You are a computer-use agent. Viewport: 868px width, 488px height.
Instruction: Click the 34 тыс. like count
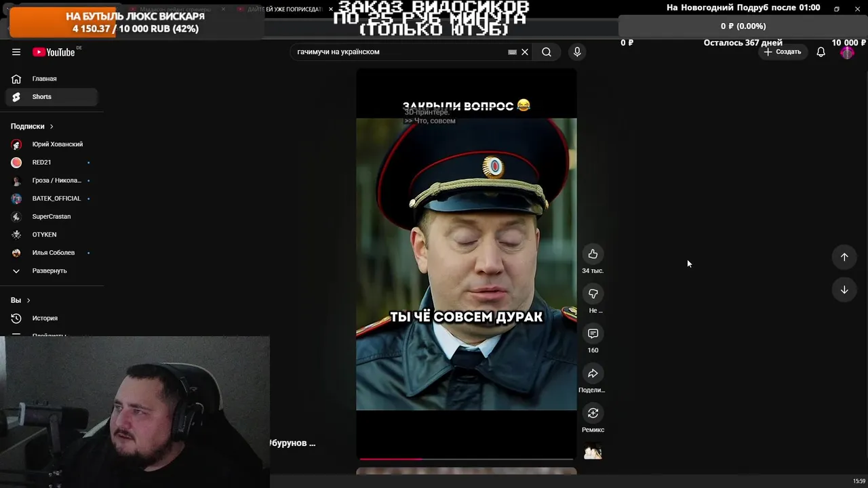593,270
